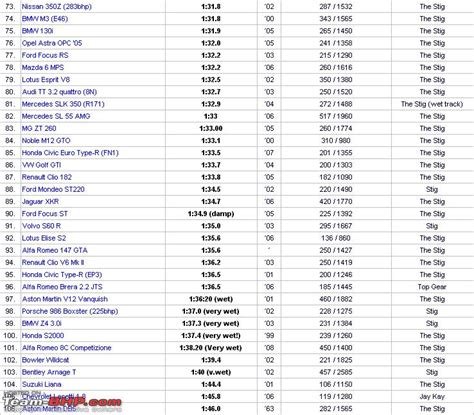Click the Lotus Esprit V8 link
This screenshot has width=474, height=415.
point(46,80)
